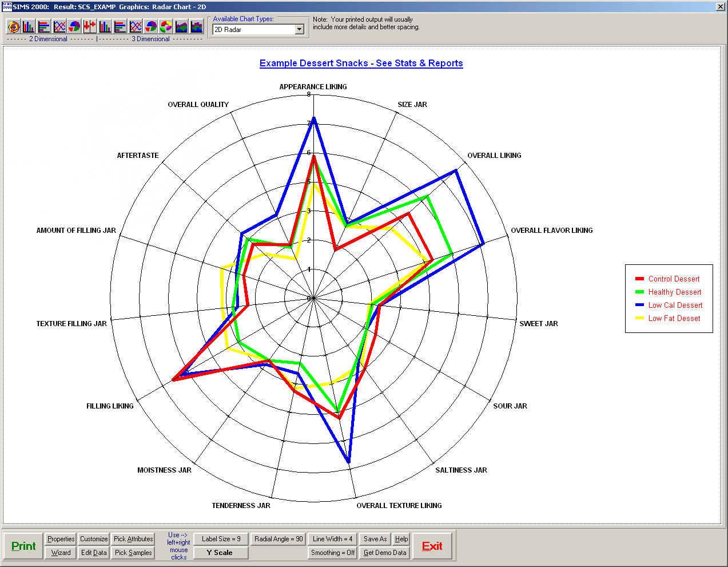Click the Label Size = 9 button
Image resolution: width=728 pixels, height=567 pixels.
click(221, 539)
